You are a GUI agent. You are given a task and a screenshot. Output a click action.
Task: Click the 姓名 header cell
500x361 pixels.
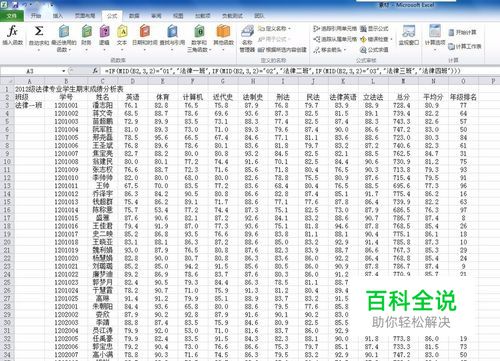pos(103,97)
